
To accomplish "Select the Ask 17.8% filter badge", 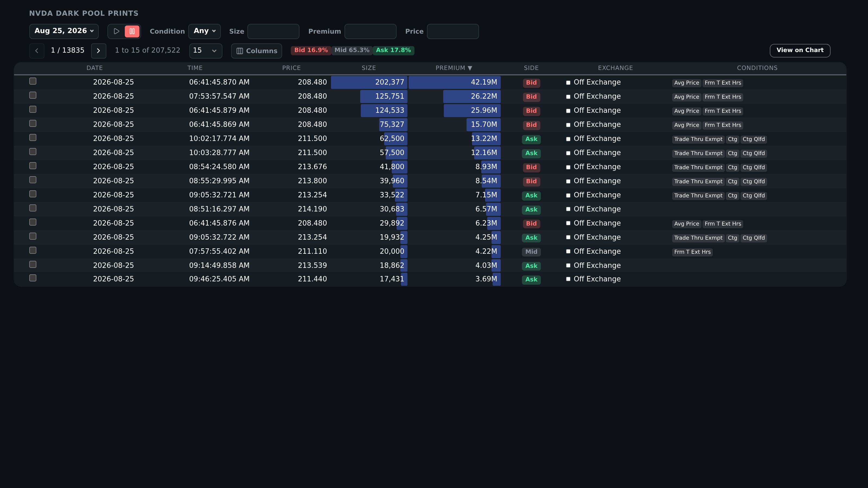I will point(393,50).
